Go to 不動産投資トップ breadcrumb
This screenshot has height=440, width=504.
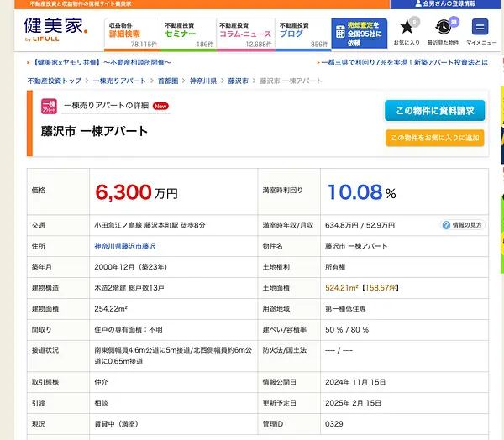point(55,81)
